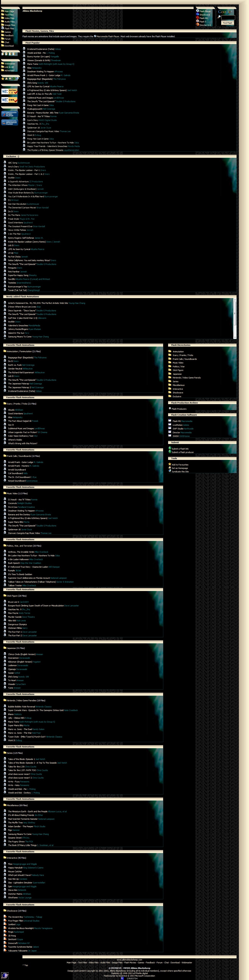Open Webmaster in the left sidebar
The height and width of the screenshot is (980, 249).
click(x=10, y=63)
